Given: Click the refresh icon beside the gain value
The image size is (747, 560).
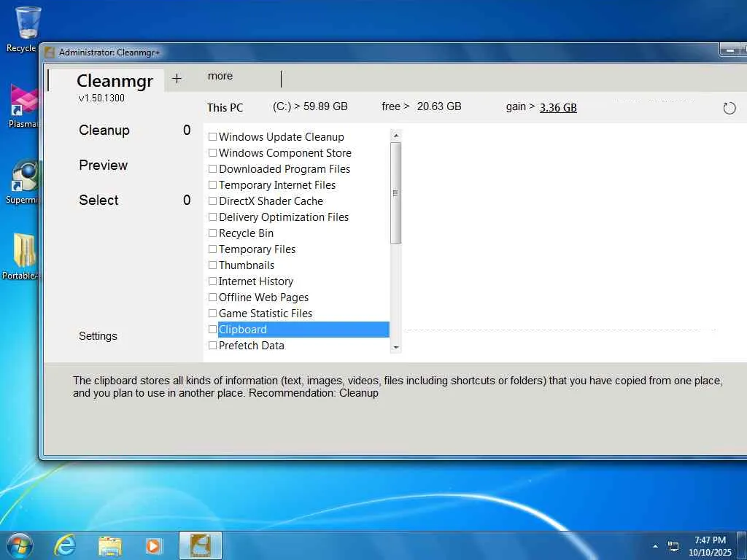Looking at the screenshot, I should pyautogui.click(x=729, y=108).
